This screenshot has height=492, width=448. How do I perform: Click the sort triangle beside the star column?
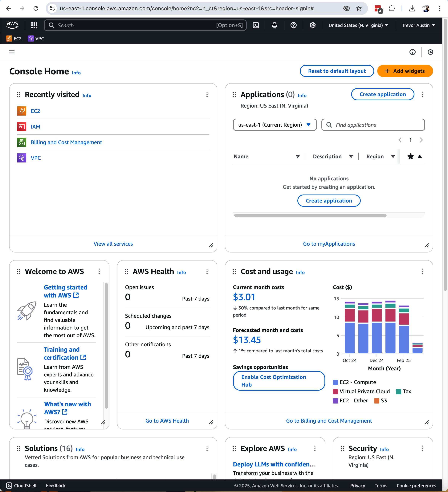420,156
